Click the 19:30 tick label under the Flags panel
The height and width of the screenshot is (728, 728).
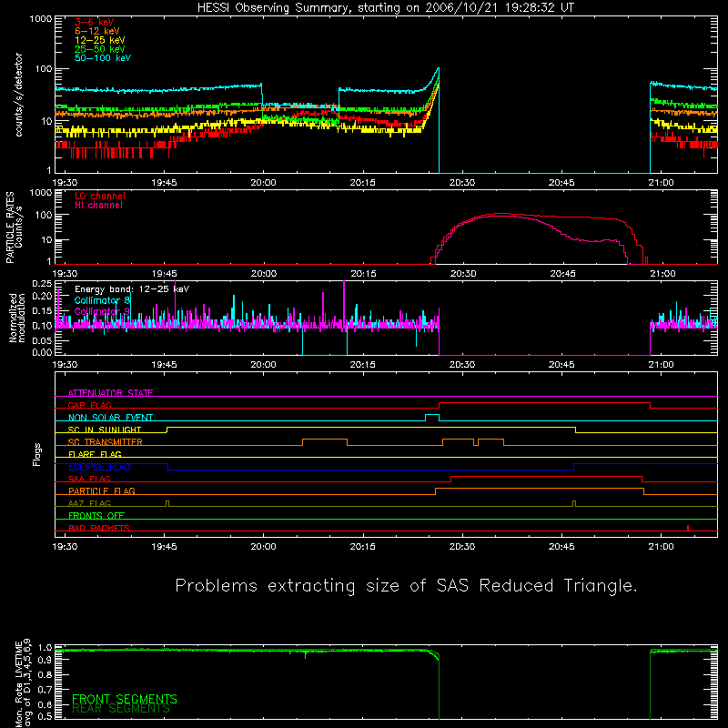[x=65, y=547]
